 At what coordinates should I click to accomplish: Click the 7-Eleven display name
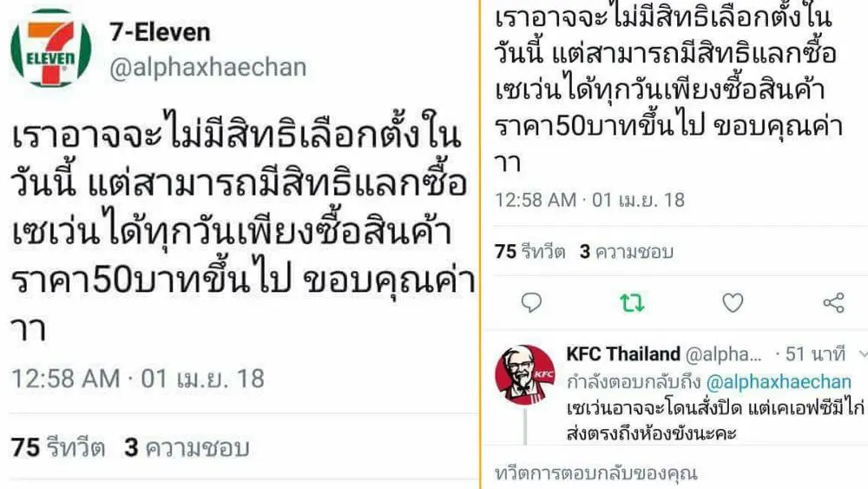160,32
